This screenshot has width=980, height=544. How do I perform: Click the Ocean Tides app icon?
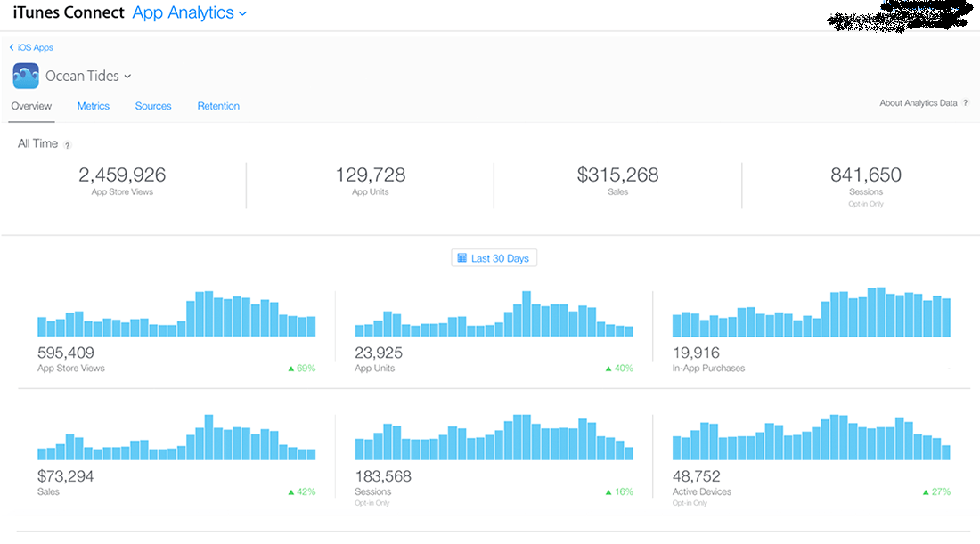[26, 77]
